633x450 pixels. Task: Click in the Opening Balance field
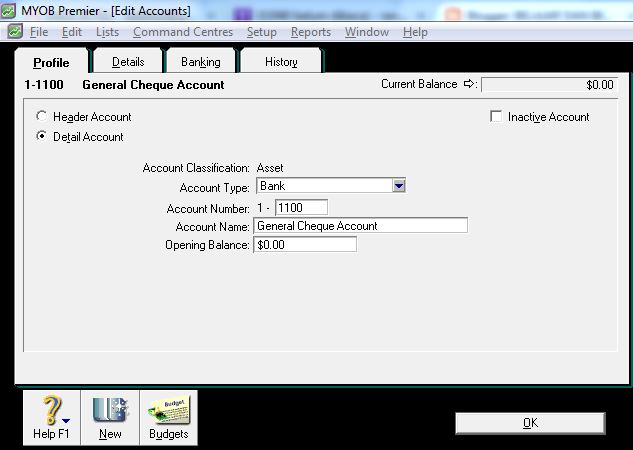(x=305, y=245)
